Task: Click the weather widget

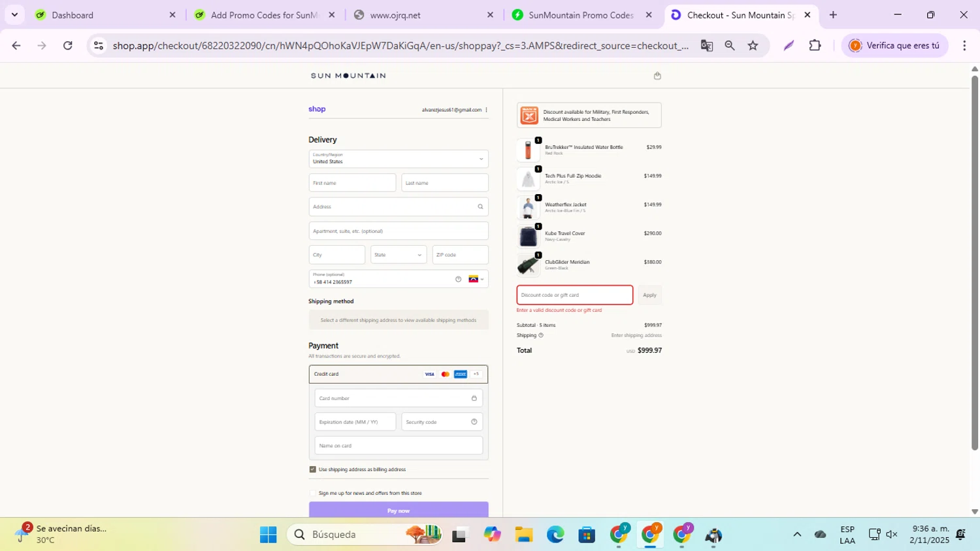Action: click(x=62, y=534)
